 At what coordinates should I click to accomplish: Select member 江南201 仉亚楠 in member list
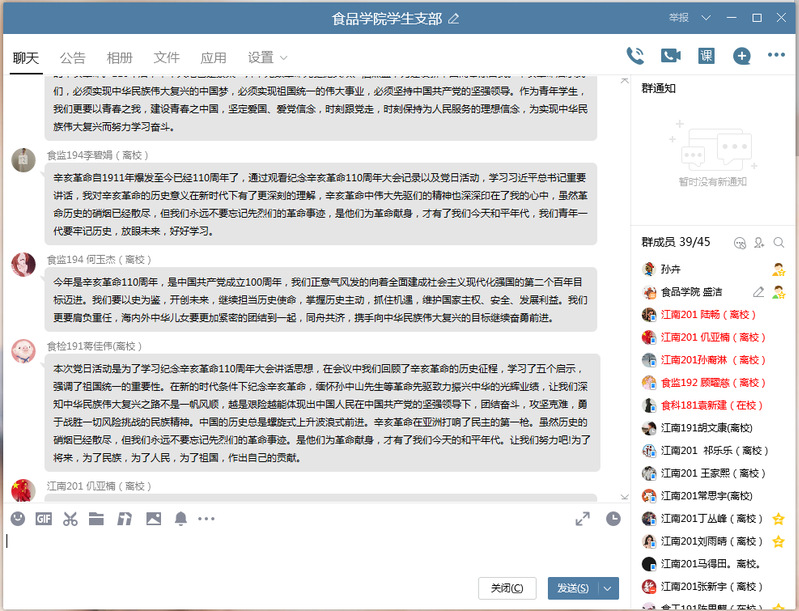713,337
